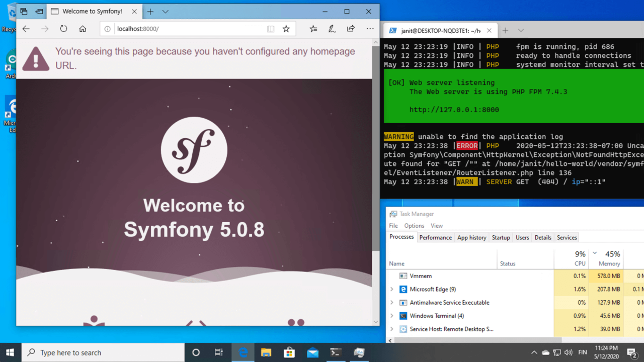Open a new tab in Edge

coord(150,12)
